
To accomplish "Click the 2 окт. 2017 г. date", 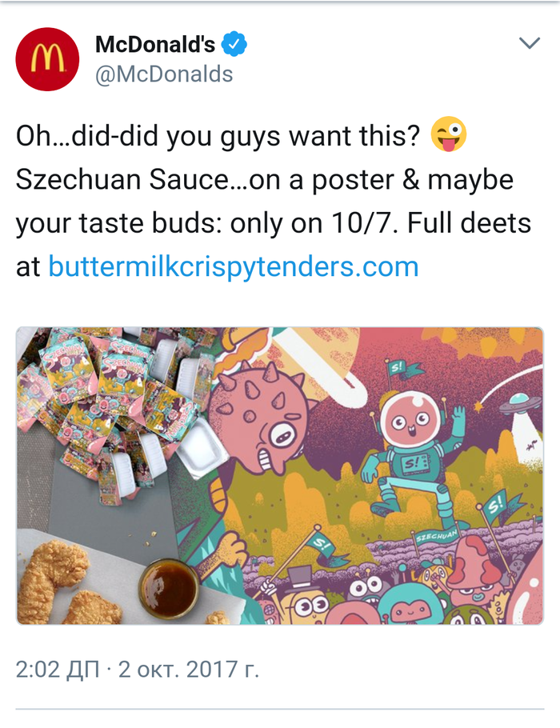I will 188,668.
